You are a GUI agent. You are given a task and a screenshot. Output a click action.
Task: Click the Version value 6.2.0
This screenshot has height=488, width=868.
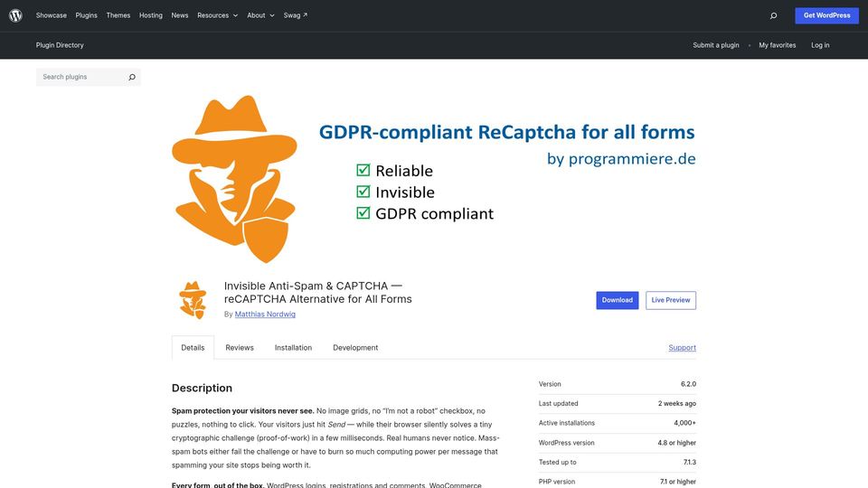coord(688,384)
